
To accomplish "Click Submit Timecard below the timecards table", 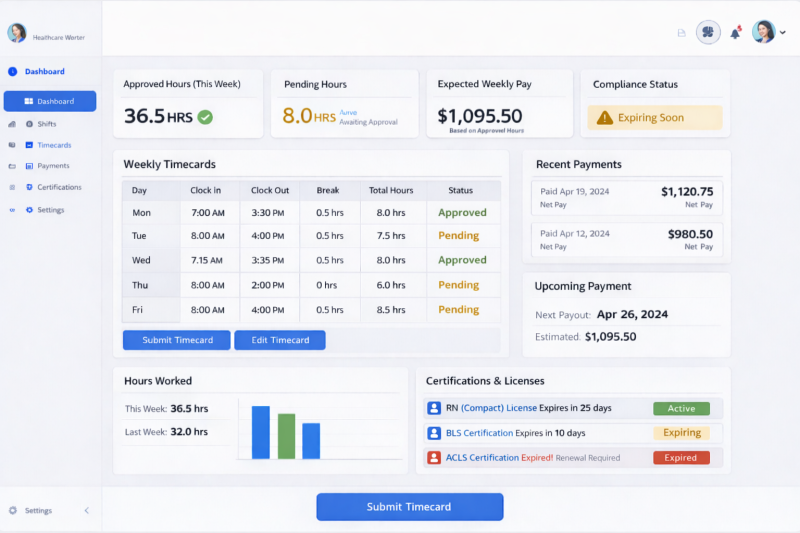I will click(x=177, y=340).
